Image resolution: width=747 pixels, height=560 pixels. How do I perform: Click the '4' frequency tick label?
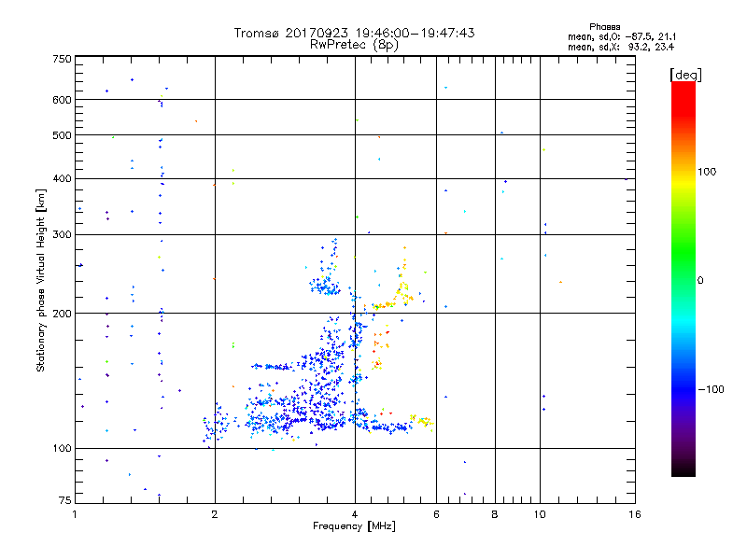point(355,514)
